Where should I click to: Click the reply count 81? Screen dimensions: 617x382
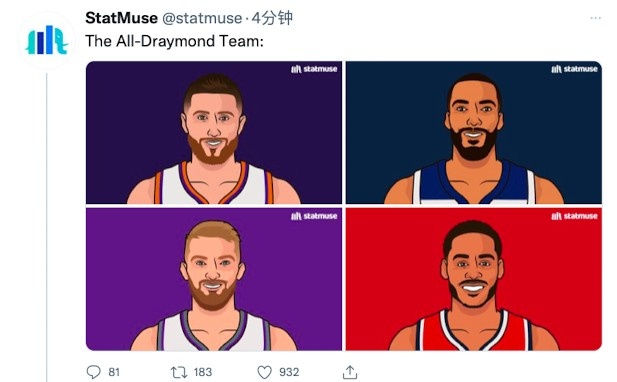114,372
